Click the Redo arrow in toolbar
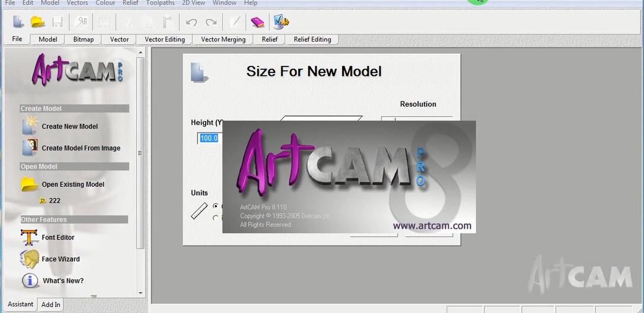Image resolution: width=644 pixels, height=313 pixels. click(211, 22)
